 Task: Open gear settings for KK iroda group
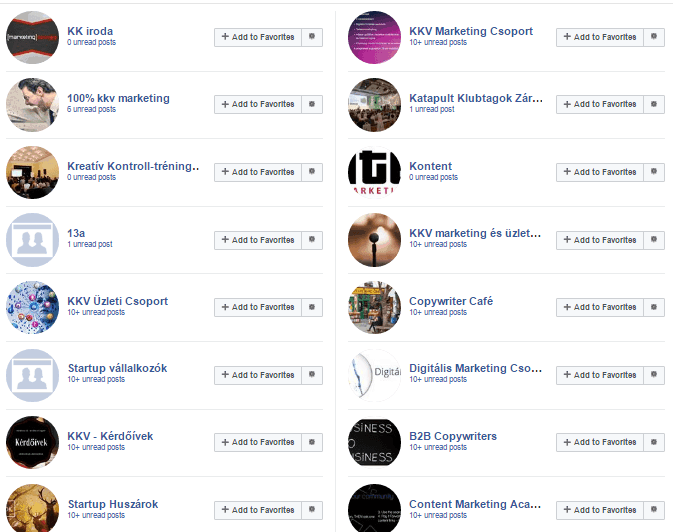[312, 37]
